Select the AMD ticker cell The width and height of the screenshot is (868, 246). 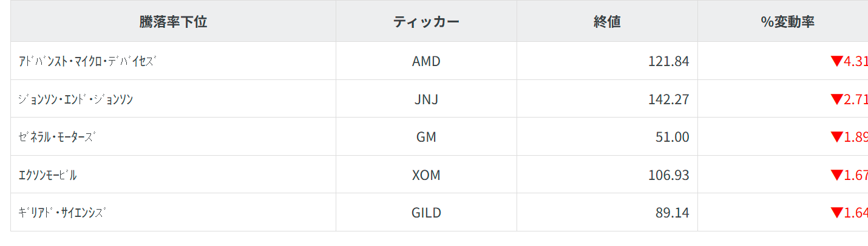coord(426,61)
